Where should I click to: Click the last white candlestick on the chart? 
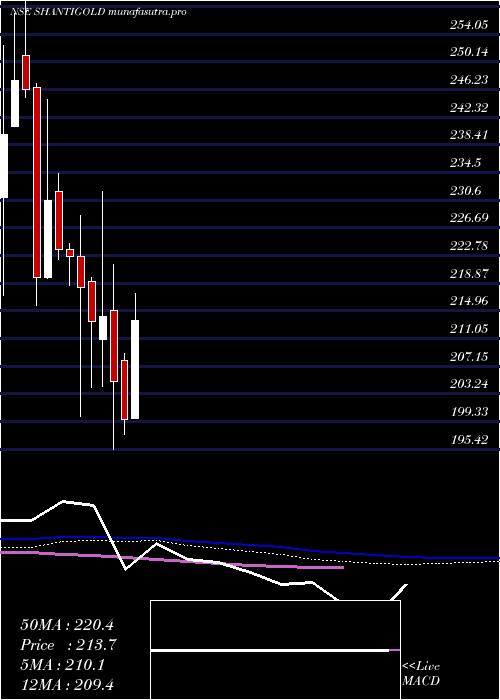(x=135, y=370)
